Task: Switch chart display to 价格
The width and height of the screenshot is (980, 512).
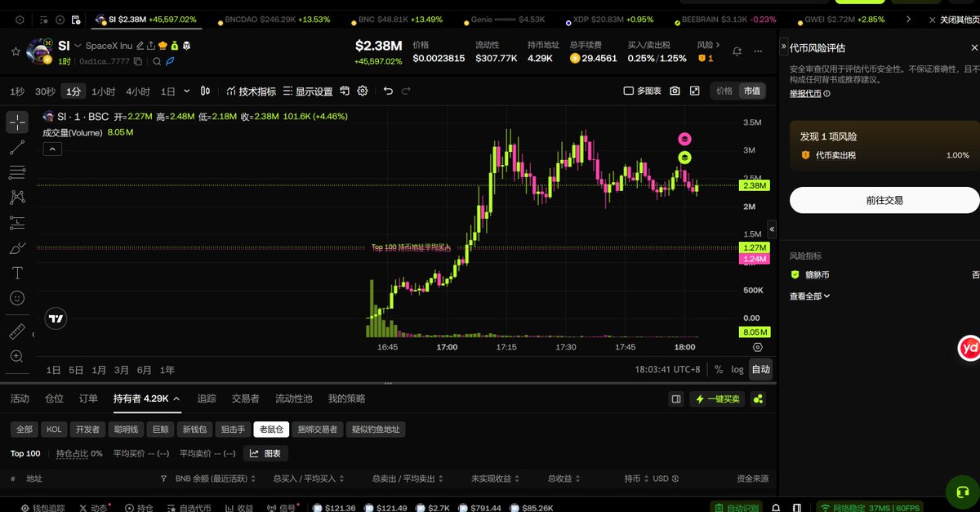Action: pos(724,91)
